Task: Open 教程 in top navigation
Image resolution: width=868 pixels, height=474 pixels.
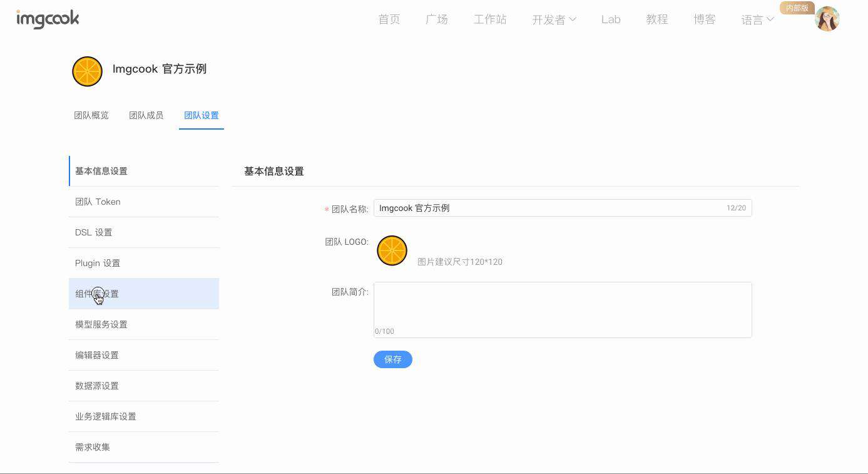Action: point(657,19)
